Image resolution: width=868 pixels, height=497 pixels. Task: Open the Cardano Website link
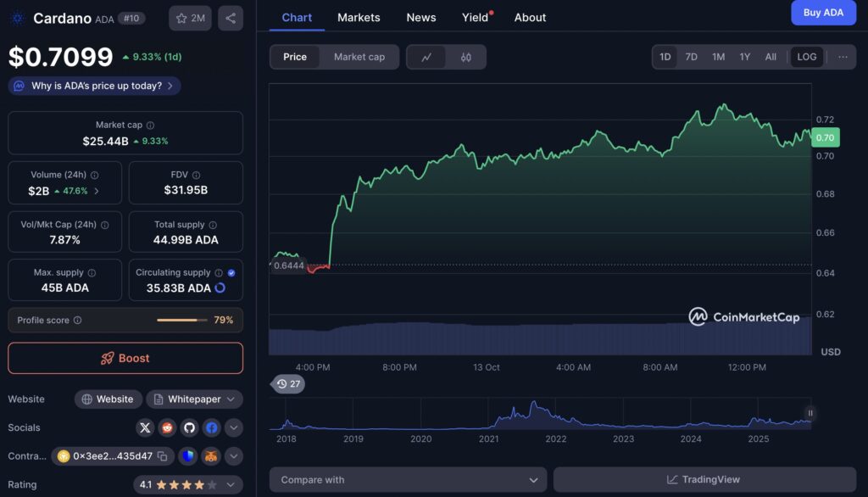click(108, 399)
